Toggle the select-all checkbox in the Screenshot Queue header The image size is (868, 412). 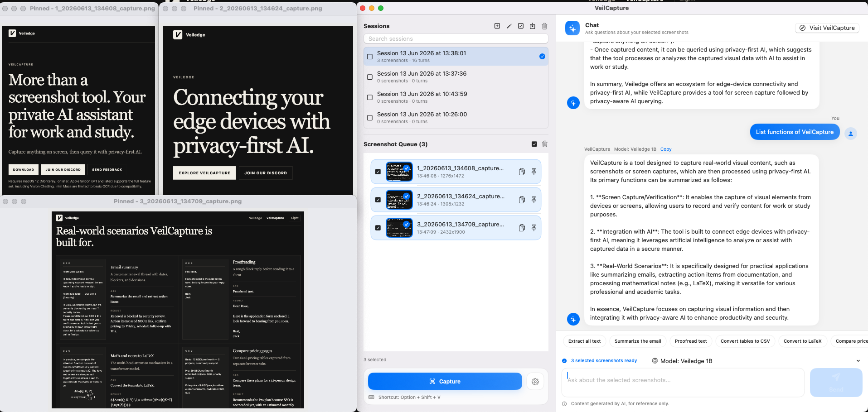click(x=534, y=144)
